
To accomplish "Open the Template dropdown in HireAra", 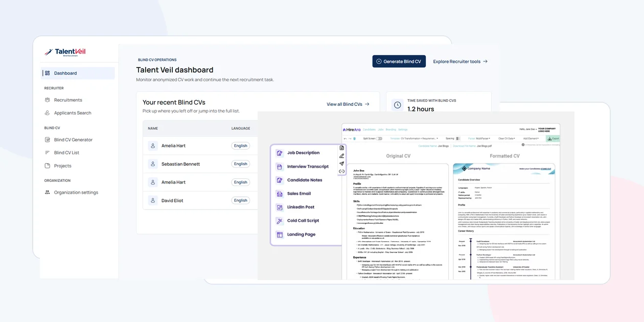I will pos(414,139).
